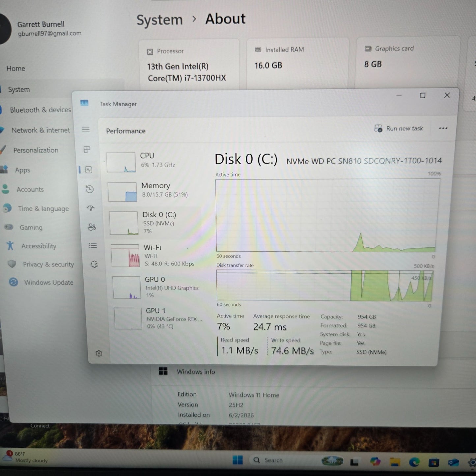Screen dimensions: 476x476
Task: Click Run new task button
Action: tap(399, 128)
